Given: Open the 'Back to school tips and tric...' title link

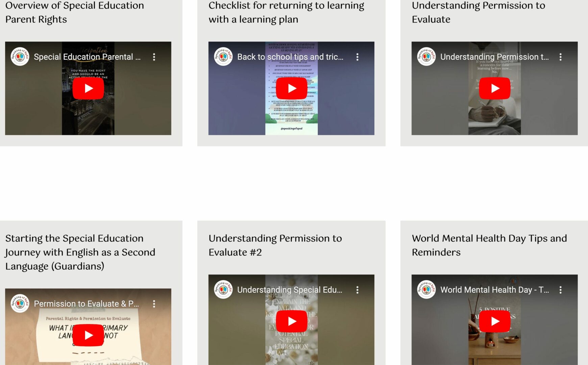Looking at the screenshot, I should 290,57.
